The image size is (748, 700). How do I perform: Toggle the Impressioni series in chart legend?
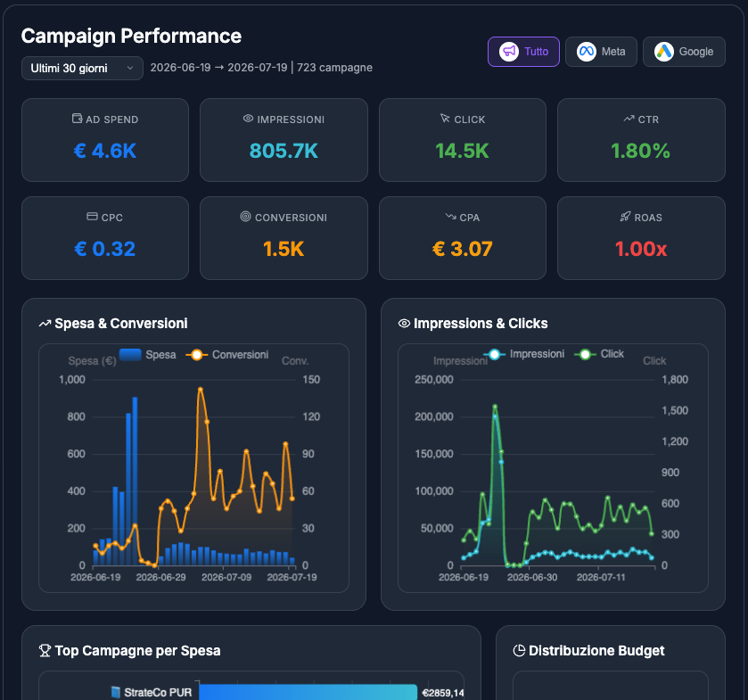click(524, 354)
